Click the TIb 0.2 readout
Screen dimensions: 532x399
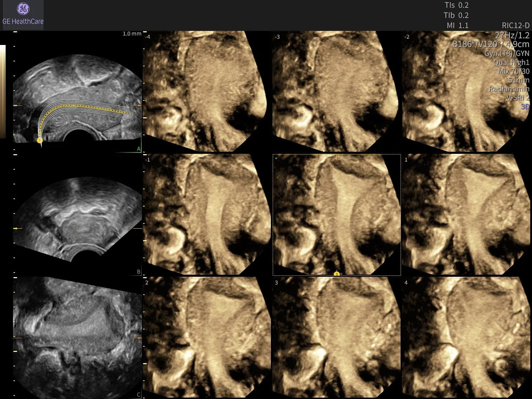[x=456, y=15]
